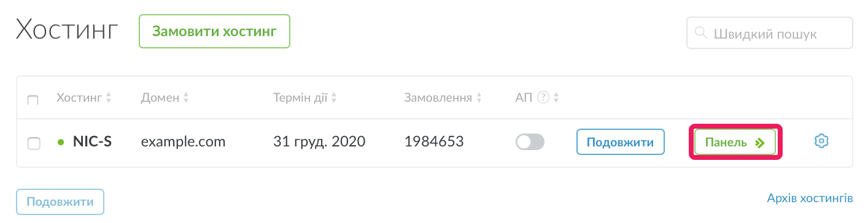Sort by the АП column arrows
This screenshot has width=868, height=223.
(x=556, y=97)
